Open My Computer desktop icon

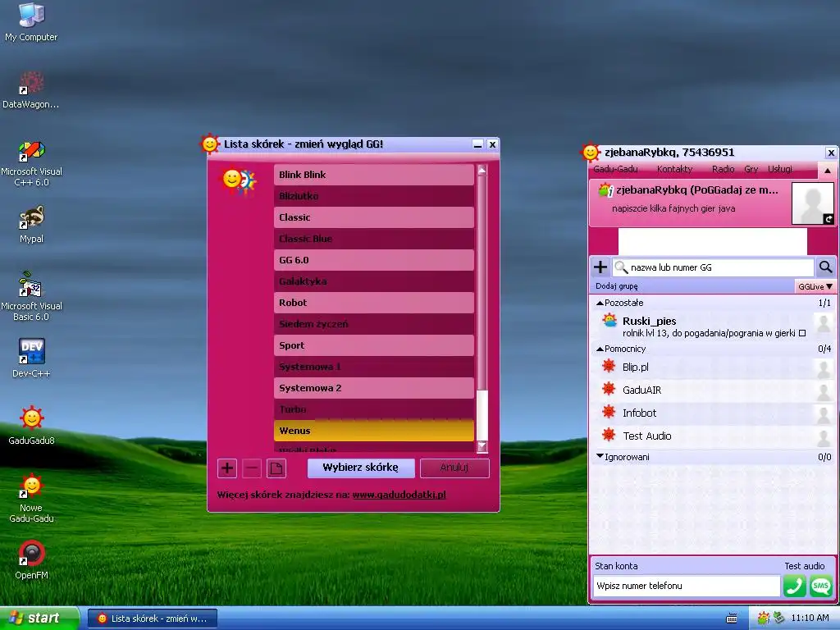(x=31, y=21)
